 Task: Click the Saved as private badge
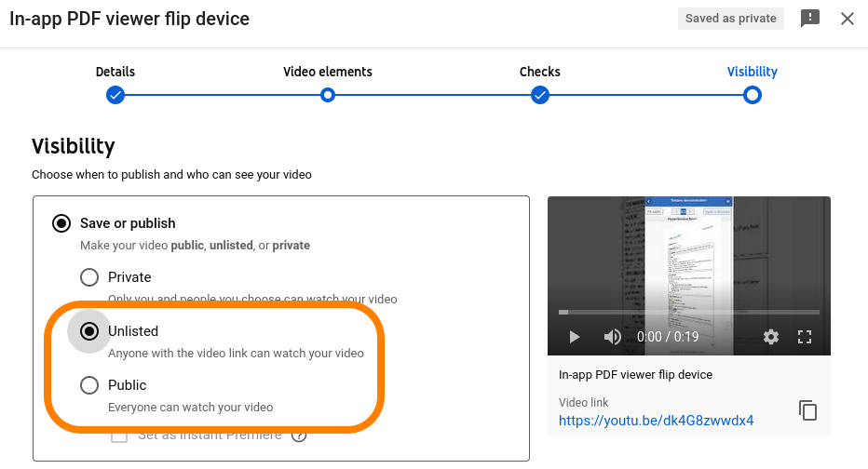[730, 19]
